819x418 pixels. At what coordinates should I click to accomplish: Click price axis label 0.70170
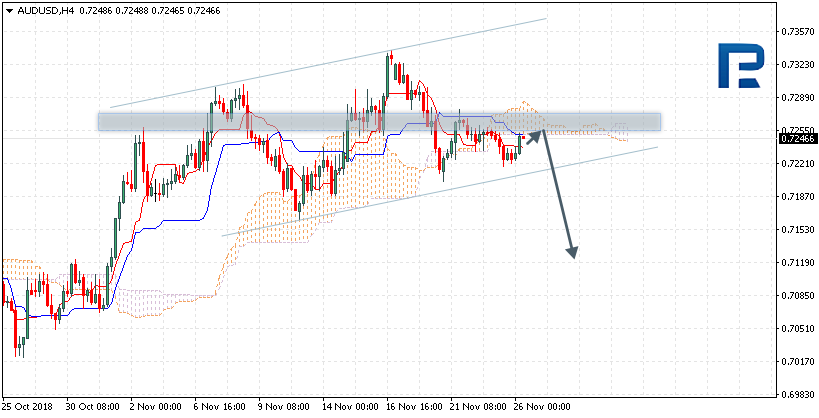(799, 361)
